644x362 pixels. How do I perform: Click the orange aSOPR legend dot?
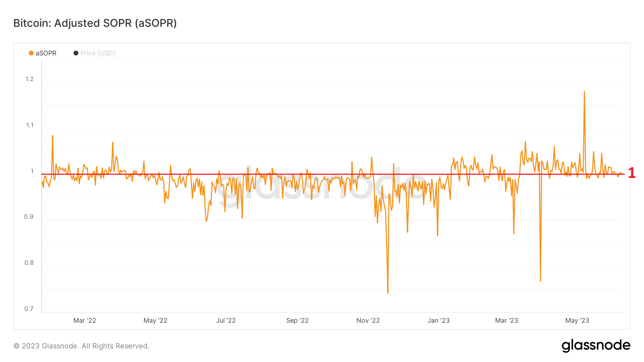click(x=31, y=53)
